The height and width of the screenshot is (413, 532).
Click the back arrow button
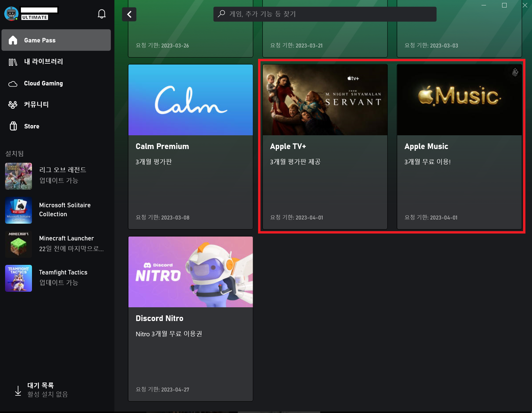(129, 14)
